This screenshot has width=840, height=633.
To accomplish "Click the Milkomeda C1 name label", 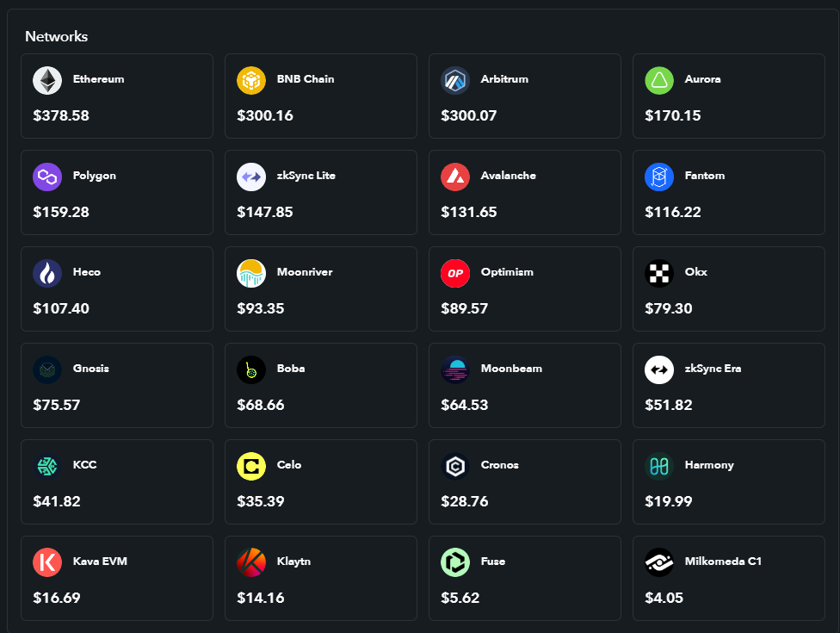I will click(723, 562).
